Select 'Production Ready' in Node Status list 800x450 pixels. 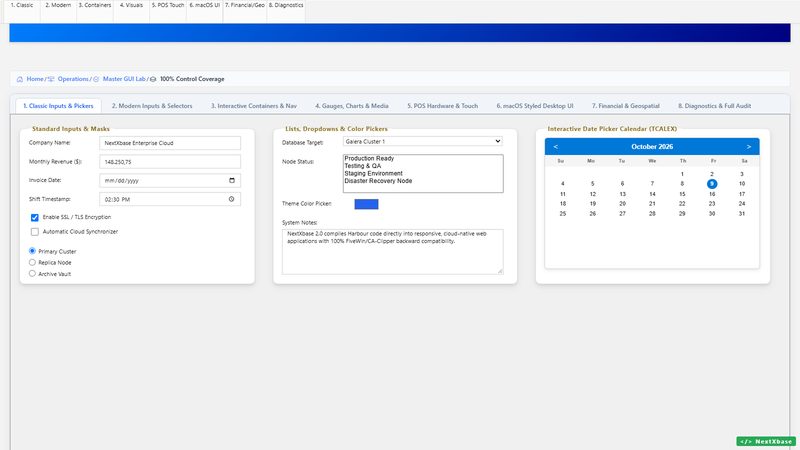point(423,159)
